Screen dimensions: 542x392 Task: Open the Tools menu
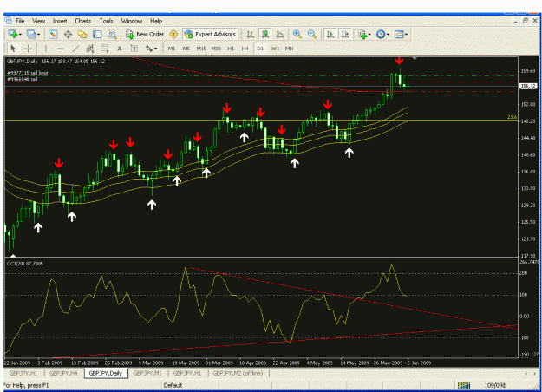pyautogui.click(x=106, y=21)
